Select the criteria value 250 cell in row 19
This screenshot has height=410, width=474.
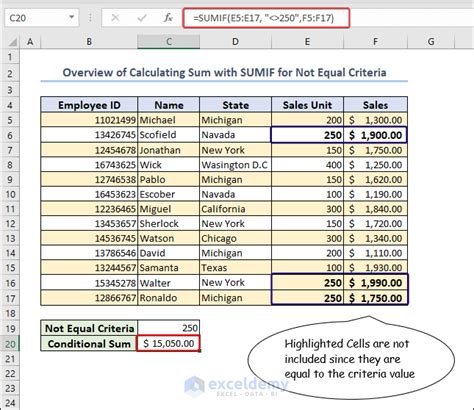coord(169,328)
